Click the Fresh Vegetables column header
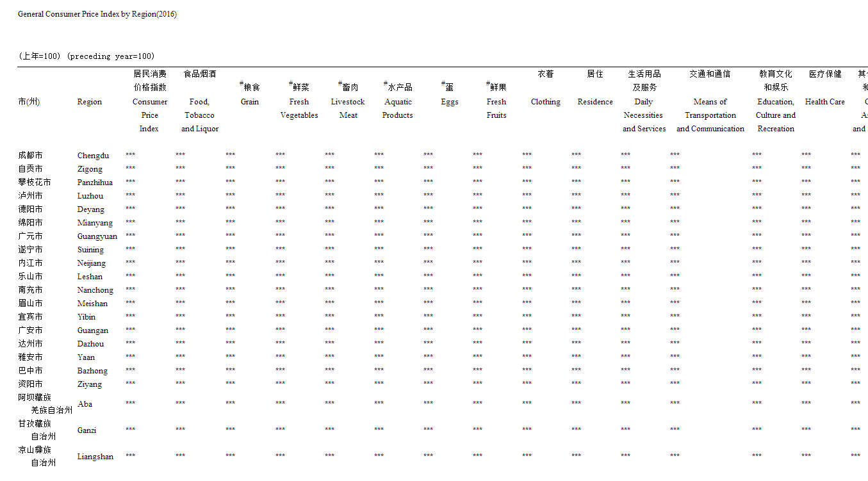868x481 pixels. (x=299, y=109)
